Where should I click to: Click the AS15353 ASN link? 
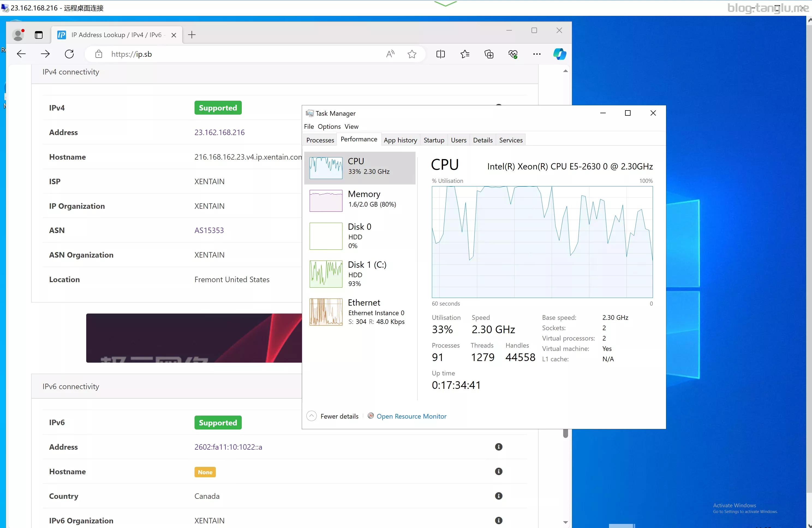[209, 230]
